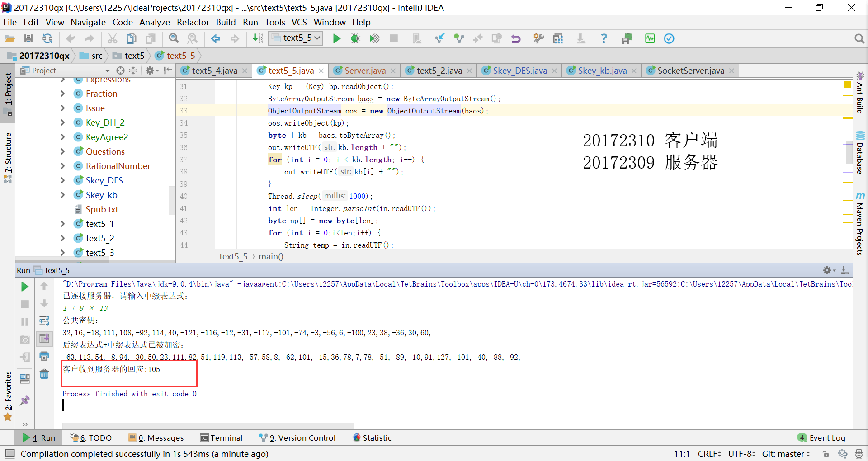
Task: Click the Navigate Back arrow icon
Action: [216, 39]
